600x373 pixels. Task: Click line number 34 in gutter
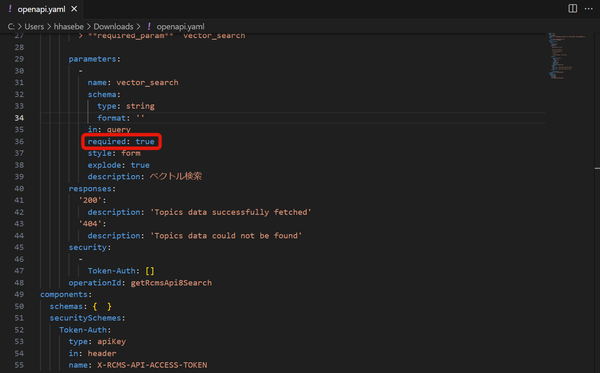(19, 118)
